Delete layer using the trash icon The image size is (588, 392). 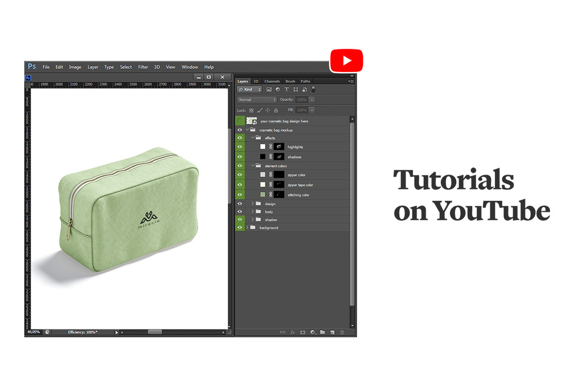pos(342,332)
